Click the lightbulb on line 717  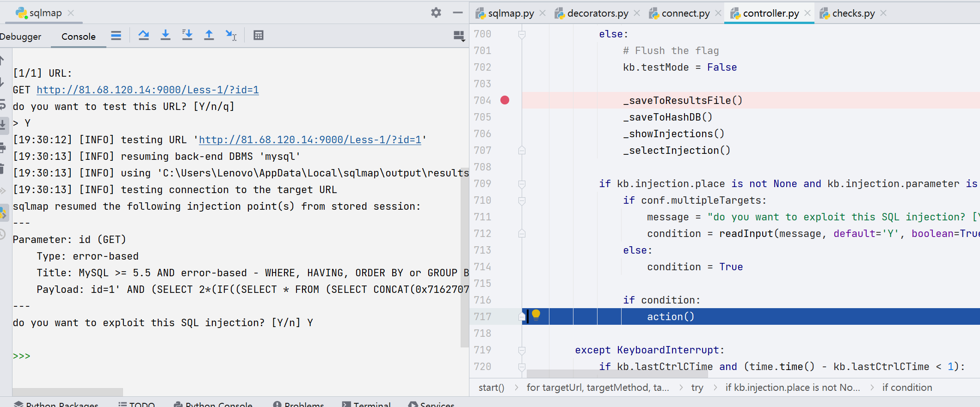tap(536, 315)
